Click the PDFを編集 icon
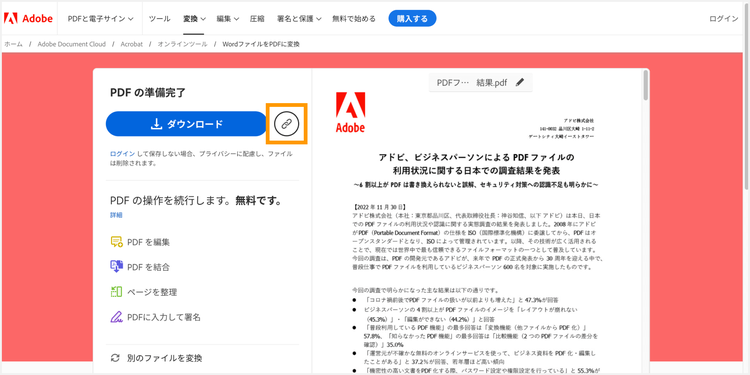 click(x=117, y=242)
